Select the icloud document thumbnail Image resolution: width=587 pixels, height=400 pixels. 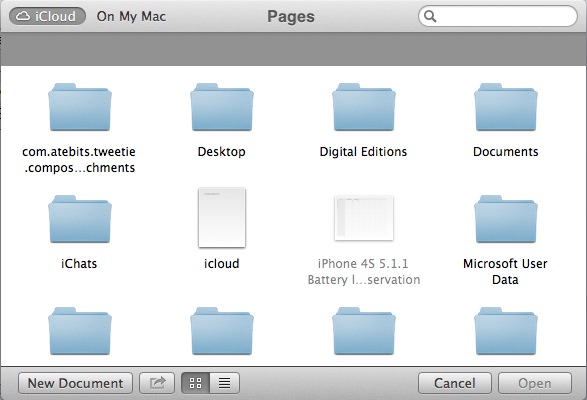(x=222, y=218)
